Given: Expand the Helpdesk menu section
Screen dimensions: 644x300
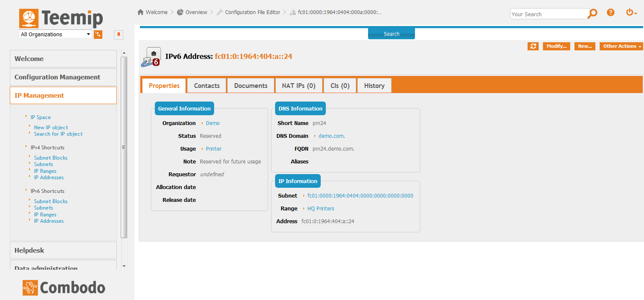Looking at the screenshot, I should 63,250.
